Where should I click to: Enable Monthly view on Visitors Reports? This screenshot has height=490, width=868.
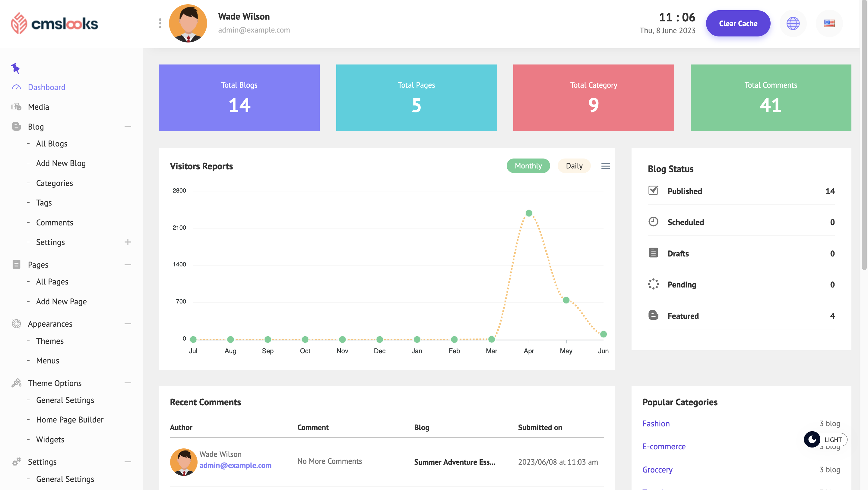point(528,166)
